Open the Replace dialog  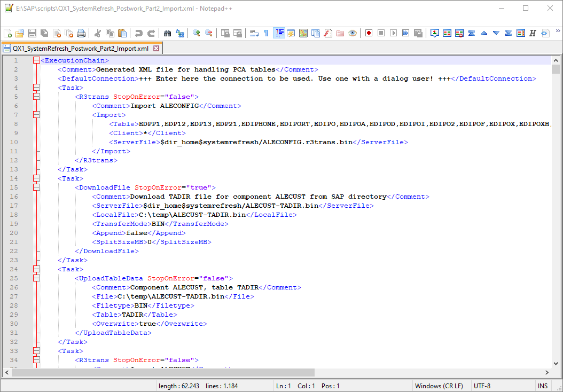point(179,33)
